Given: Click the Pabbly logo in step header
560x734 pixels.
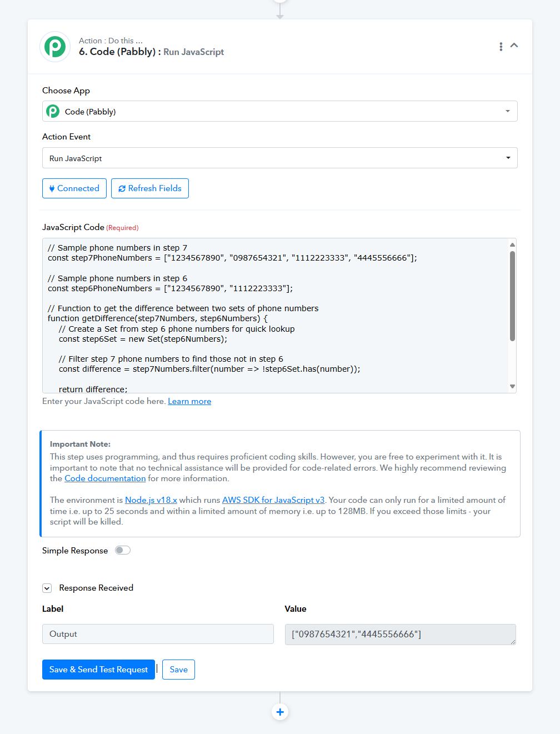Looking at the screenshot, I should (x=55, y=47).
